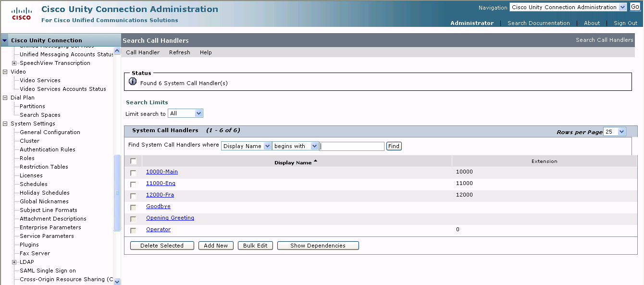Click the Show Dependencies button
Screen dimensions: 644x285
pos(318,246)
